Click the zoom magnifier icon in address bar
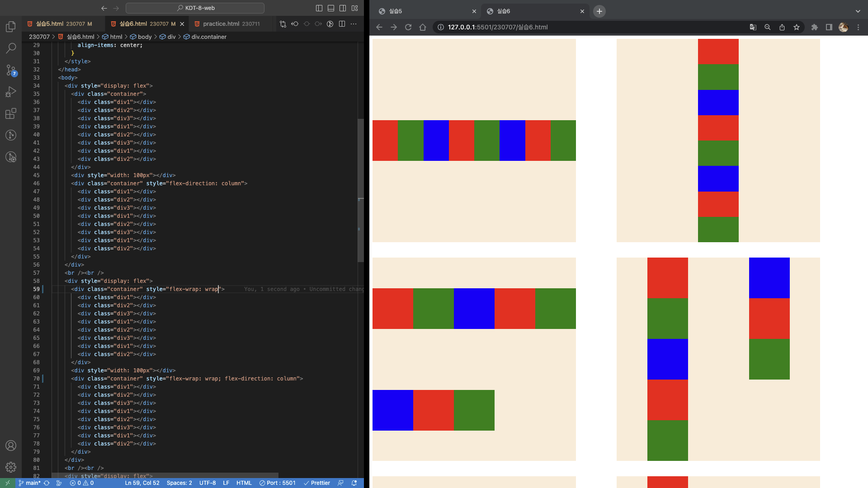Image resolution: width=868 pixels, height=488 pixels. click(768, 27)
